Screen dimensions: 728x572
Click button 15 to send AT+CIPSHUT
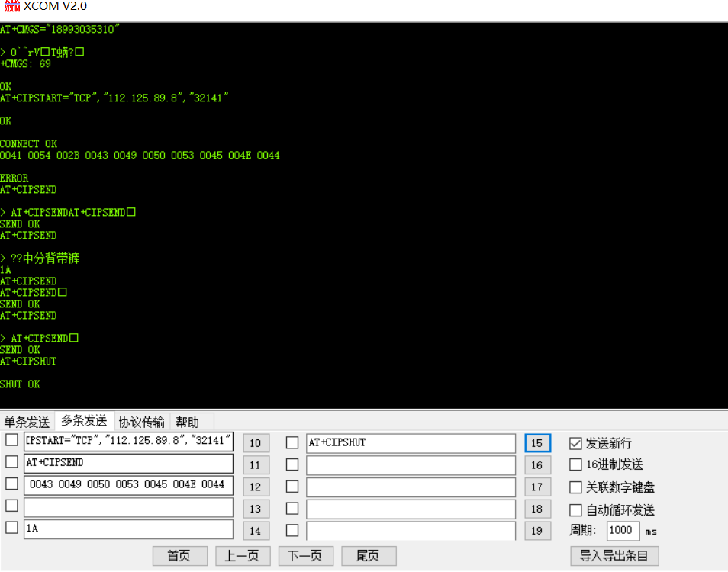tap(537, 443)
